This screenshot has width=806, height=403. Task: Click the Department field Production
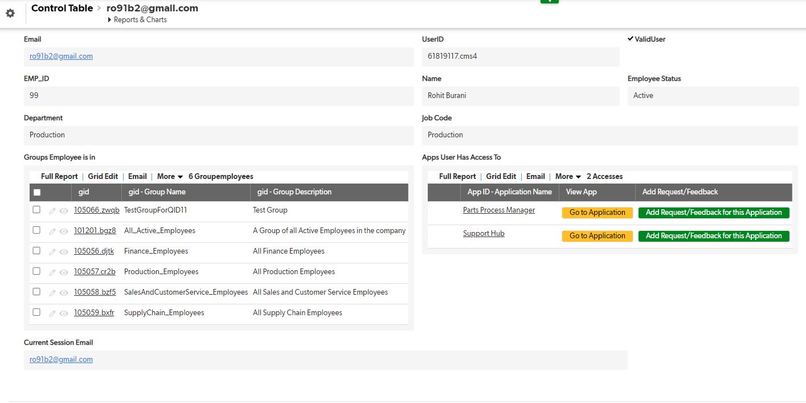click(218, 135)
